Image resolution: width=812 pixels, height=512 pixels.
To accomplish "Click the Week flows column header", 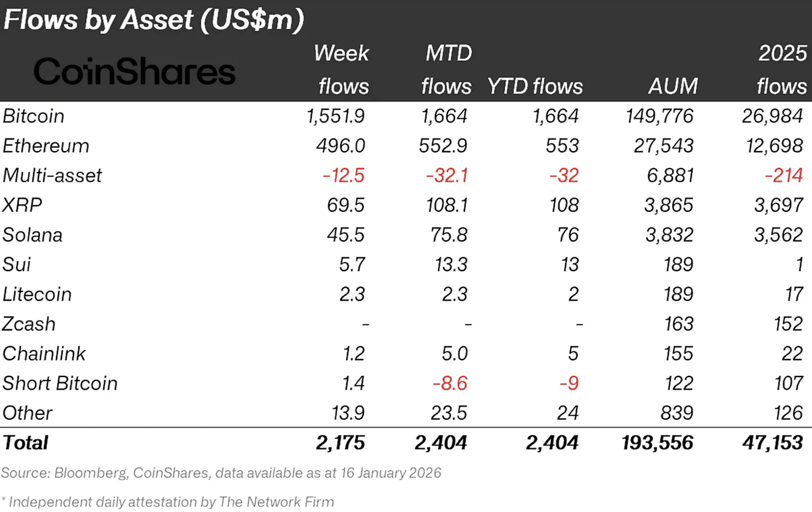I will 342,70.
